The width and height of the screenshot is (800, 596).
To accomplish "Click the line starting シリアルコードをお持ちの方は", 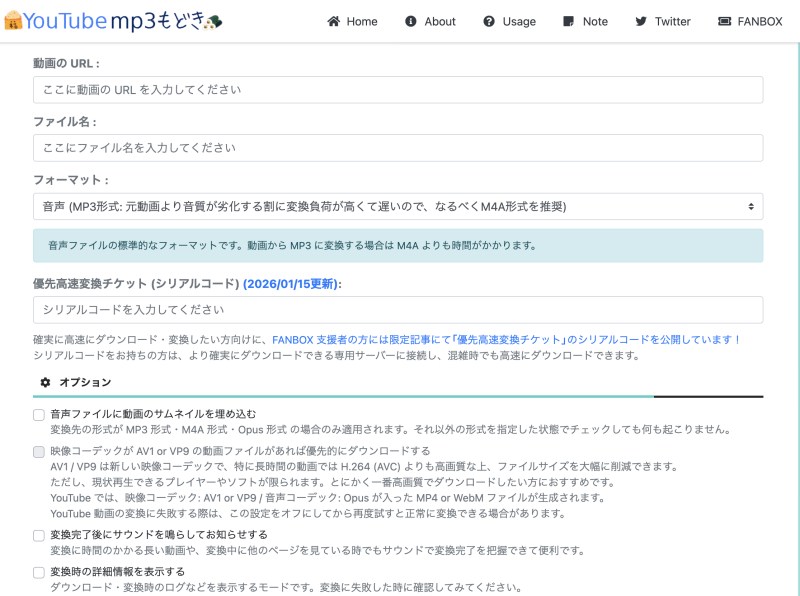I will [x=337, y=355].
